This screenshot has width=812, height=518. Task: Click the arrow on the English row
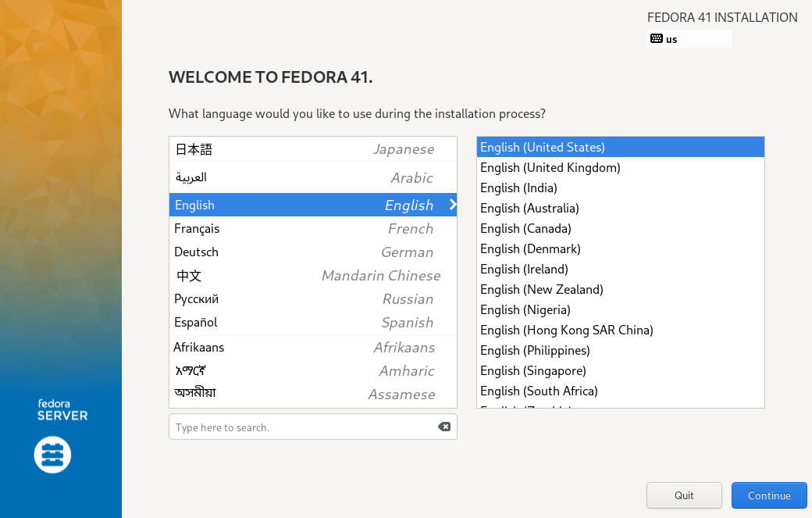coord(453,205)
